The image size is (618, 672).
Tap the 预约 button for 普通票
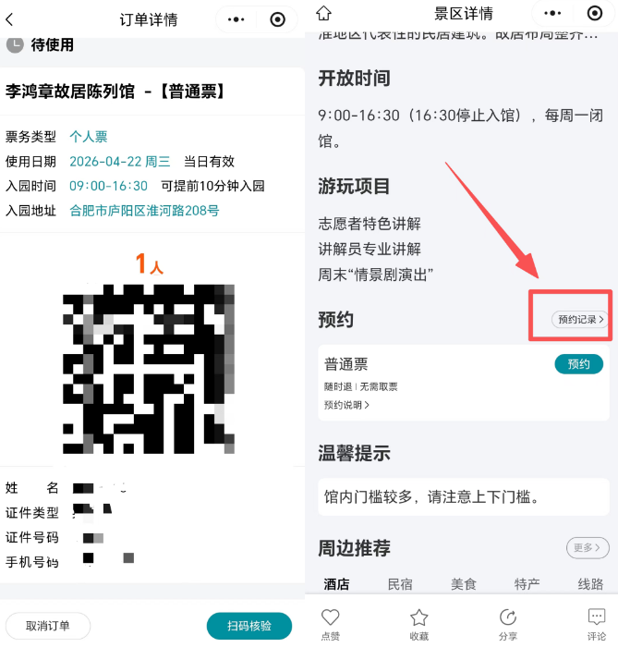point(578,364)
